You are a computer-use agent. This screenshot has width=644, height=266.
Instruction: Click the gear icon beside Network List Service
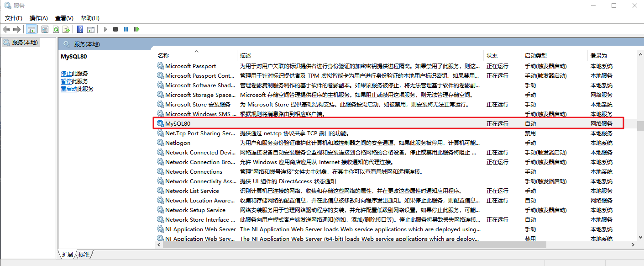pos(160,191)
